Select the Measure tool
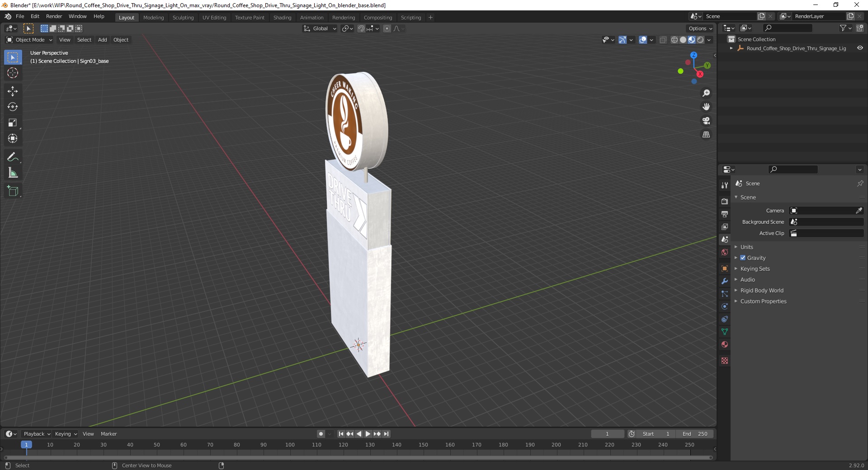 tap(13, 173)
